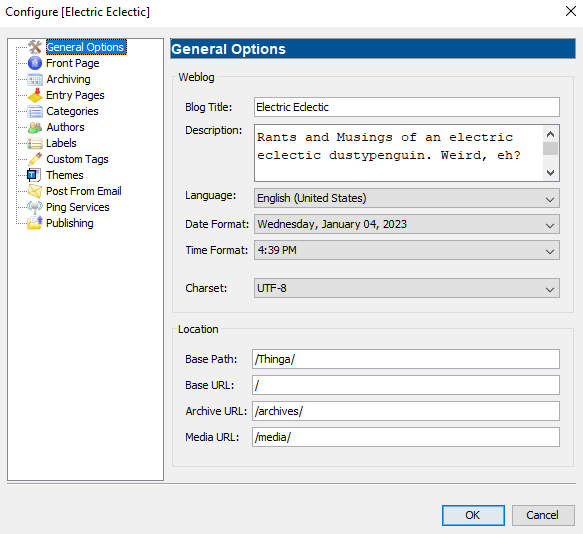Screen dimensions: 583x534
Task: Focus the Base Path input field
Action: tap(406, 359)
